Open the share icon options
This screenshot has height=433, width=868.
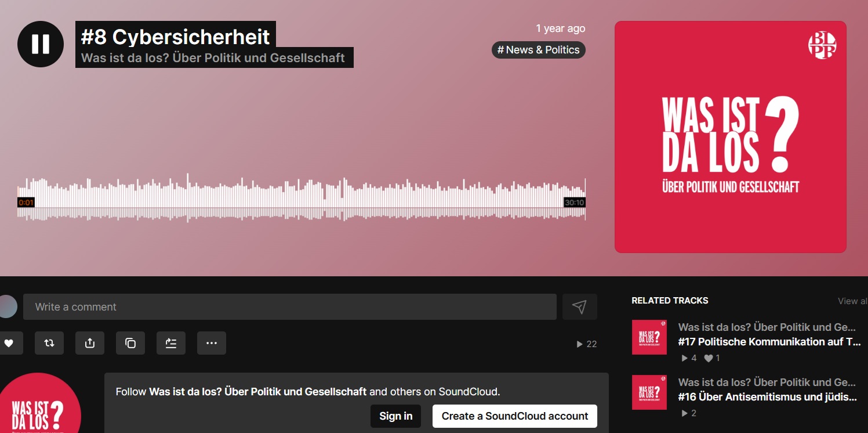pyautogui.click(x=90, y=343)
